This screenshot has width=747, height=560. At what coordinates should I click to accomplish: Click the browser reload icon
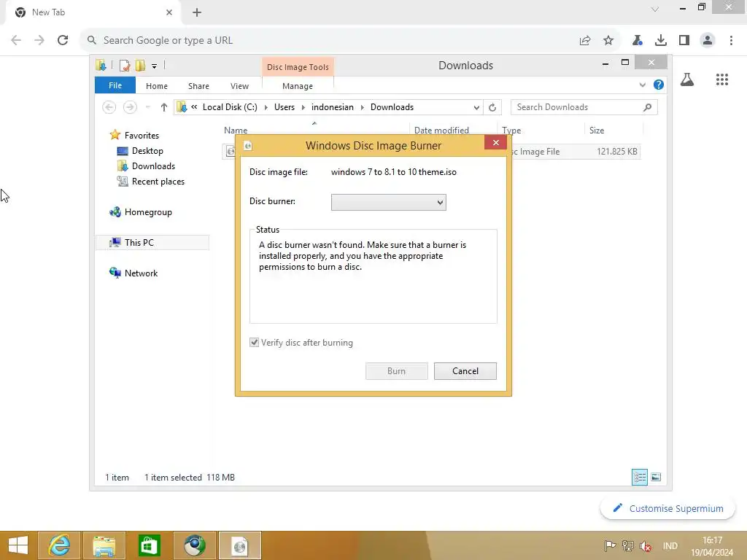coord(63,41)
